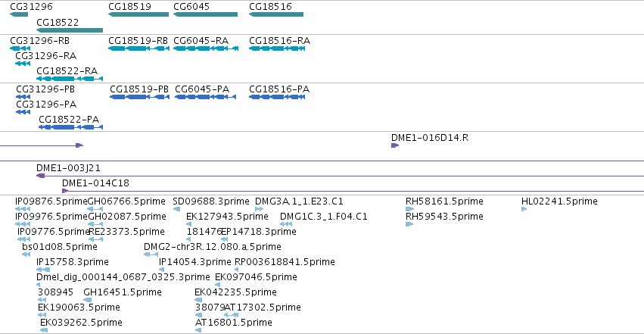The width and height of the screenshot is (644, 334).
Task: Click the CG18522-PA protein feature
Action: pyautogui.click(x=70, y=127)
